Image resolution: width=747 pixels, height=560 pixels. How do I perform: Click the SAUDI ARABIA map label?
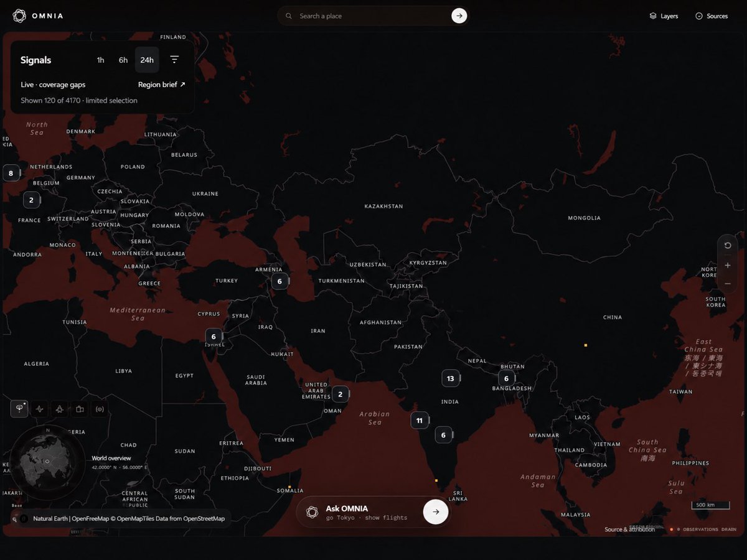pos(256,380)
